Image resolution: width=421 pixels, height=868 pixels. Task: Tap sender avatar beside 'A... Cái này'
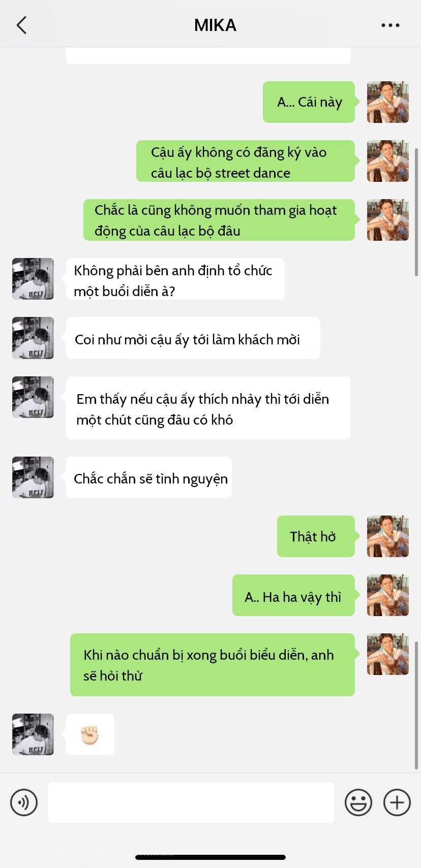click(x=388, y=102)
